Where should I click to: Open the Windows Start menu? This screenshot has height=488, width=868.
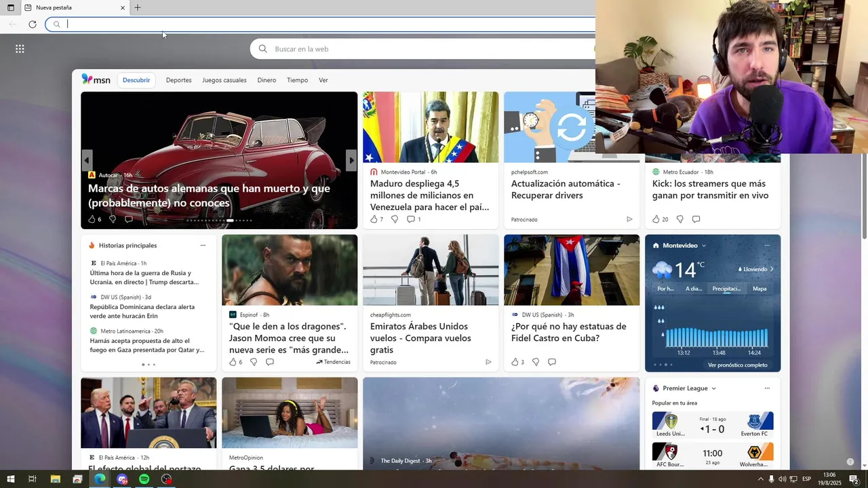click(x=10, y=479)
